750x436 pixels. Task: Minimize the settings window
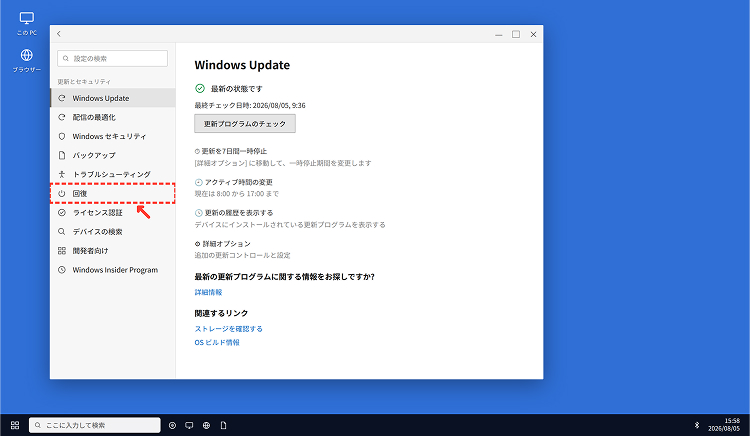pyautogui.click(x=499, y=34)
